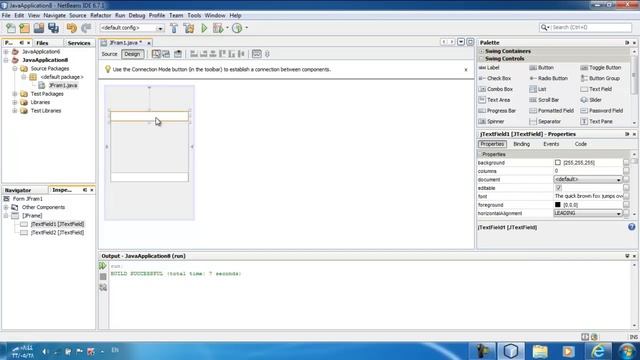
Task: Switch to Source view of JFram1.java
Action: 109,54
